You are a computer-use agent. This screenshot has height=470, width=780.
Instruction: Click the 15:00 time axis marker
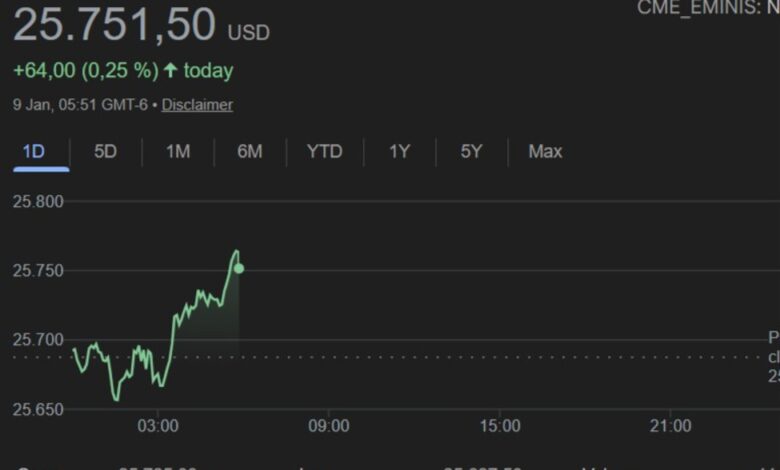tap(500, 426)
